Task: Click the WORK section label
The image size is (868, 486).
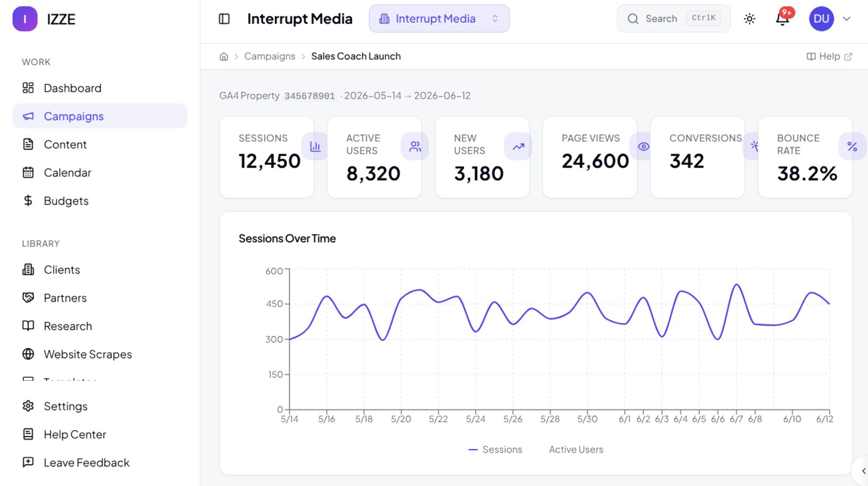Action: [36, 62]
